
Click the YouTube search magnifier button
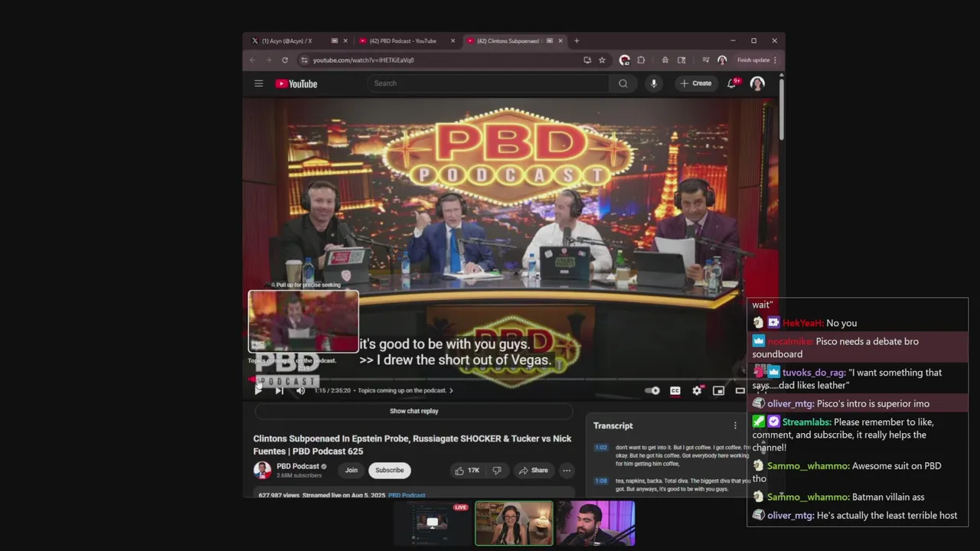pos(623,83)
